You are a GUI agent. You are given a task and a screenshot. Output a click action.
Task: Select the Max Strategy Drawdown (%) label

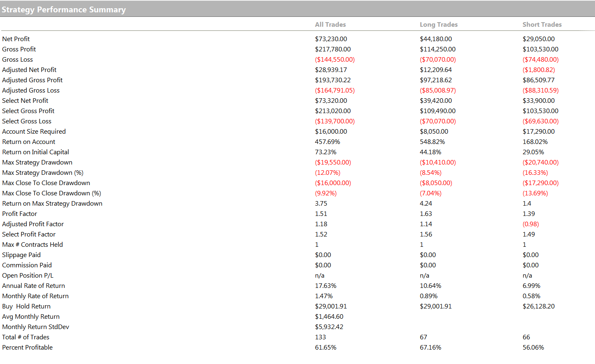(43, 173)
